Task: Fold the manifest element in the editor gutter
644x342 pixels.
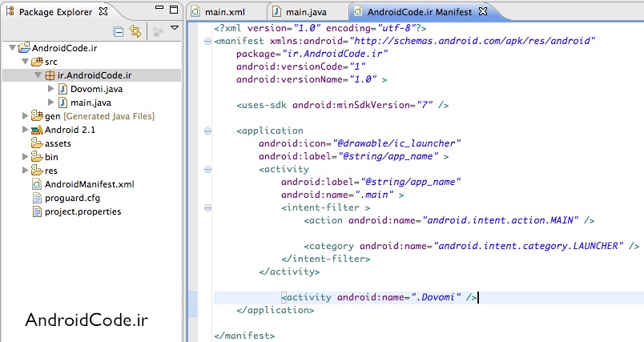Action: pos(208,40)
